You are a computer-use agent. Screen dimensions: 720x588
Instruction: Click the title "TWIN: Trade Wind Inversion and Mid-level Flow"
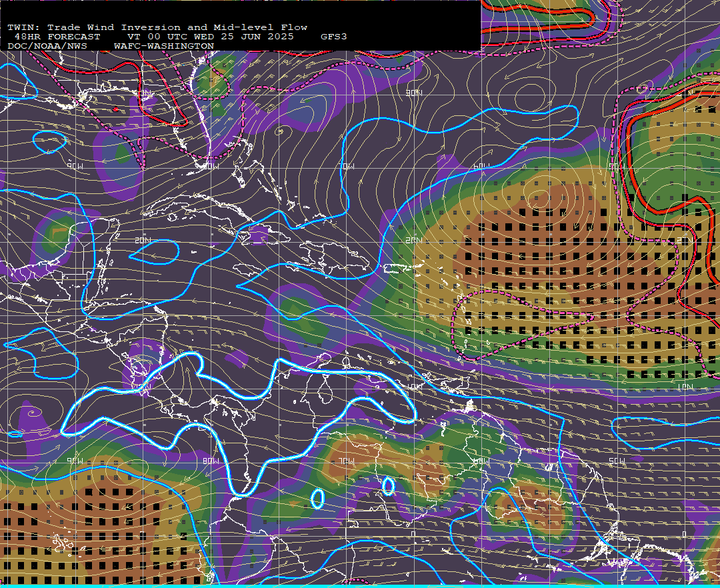[157, 27]
